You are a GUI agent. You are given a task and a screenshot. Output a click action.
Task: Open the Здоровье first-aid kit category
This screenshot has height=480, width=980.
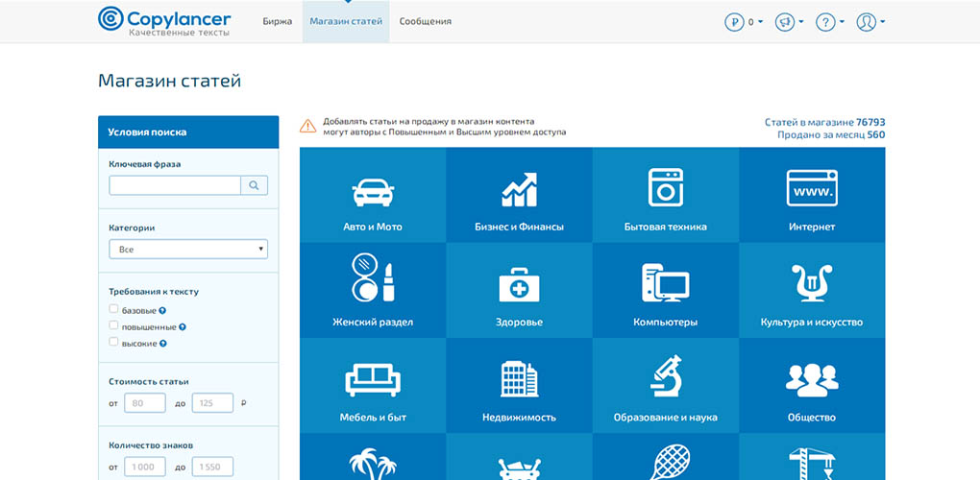coord(520,290)
